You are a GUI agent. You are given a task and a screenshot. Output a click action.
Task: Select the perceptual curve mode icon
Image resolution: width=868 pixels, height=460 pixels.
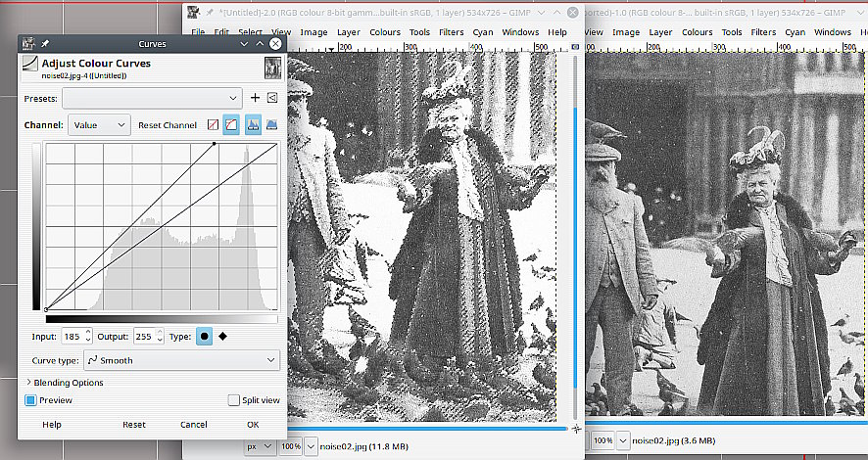232,125
